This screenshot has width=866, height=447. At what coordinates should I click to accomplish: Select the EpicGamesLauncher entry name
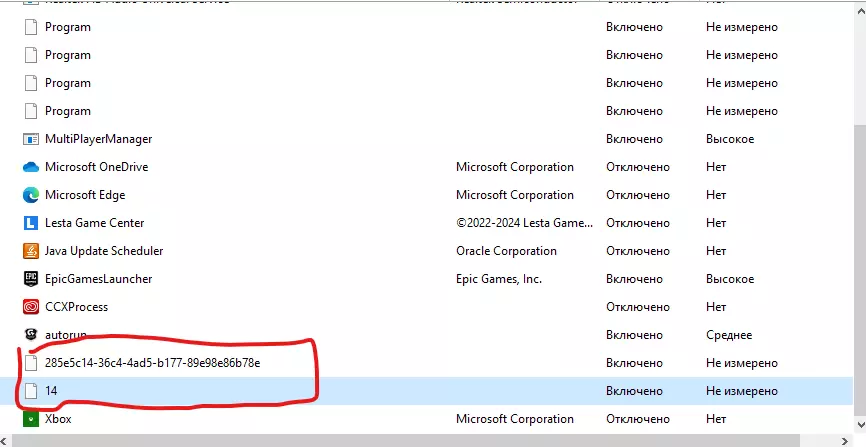point(99,279)
